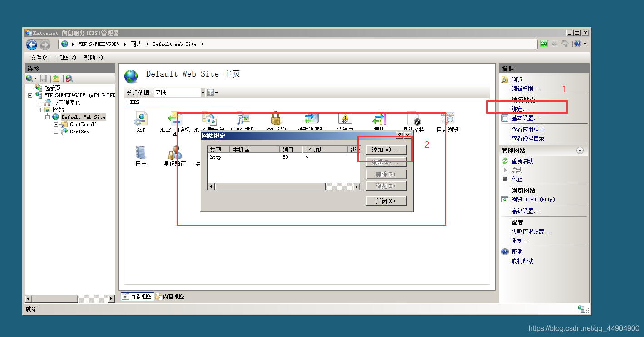Click the 主机名 column header in bindings list
Viewport: 644px width, 337px height.
[255, 150]
